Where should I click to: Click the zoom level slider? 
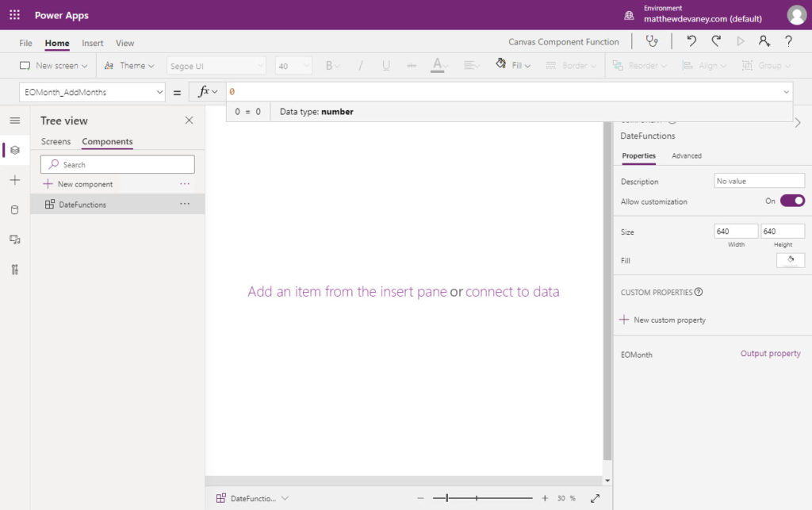click(x=482, y=498)
